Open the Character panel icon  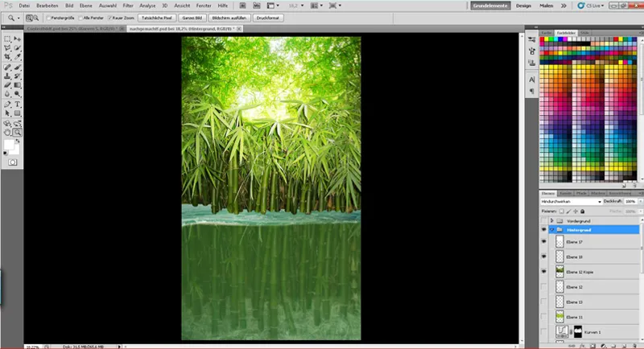click(532, 80)
